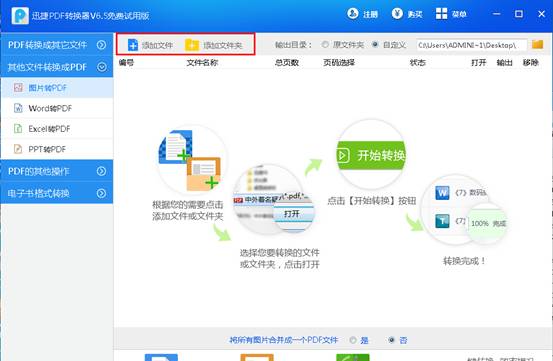Open the output folder browse icon
This screenshot has height=361, width=553.
[537, 44]
